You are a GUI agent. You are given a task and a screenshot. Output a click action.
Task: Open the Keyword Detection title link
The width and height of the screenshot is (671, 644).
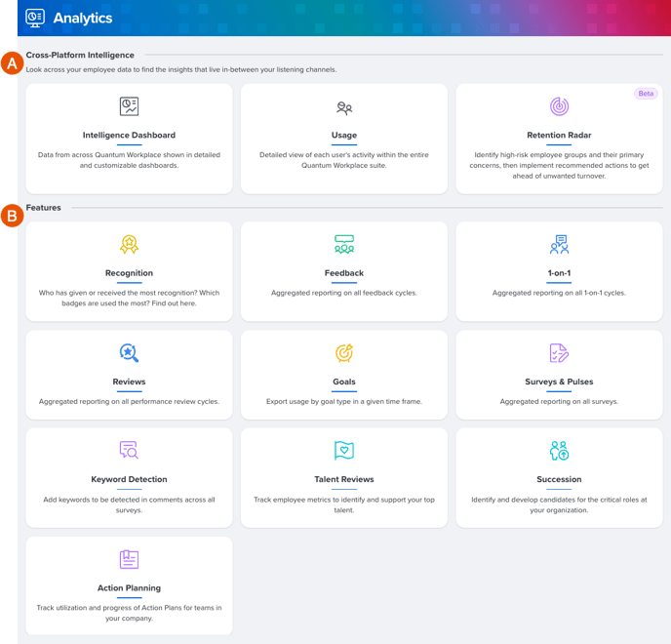pos(129,479)
